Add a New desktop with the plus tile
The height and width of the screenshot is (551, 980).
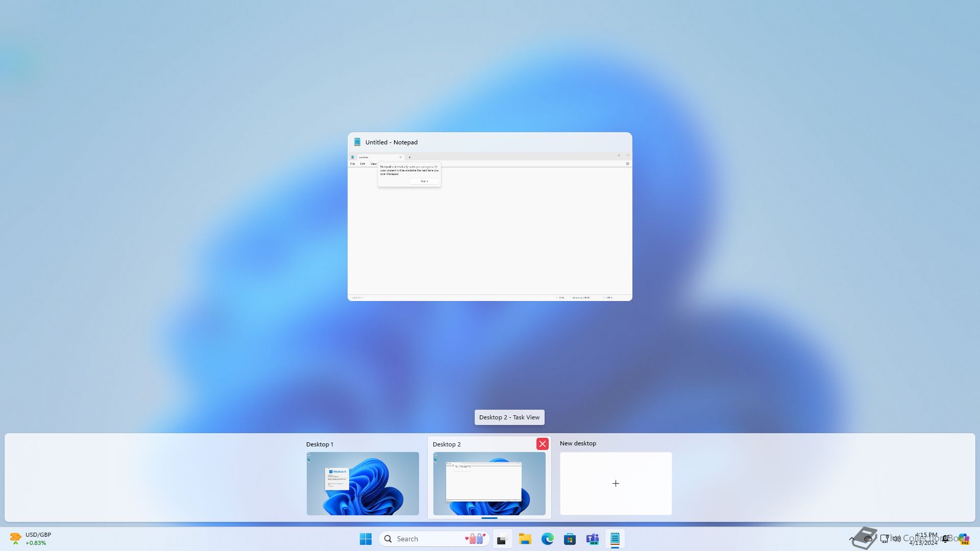(x=616, y=483)
